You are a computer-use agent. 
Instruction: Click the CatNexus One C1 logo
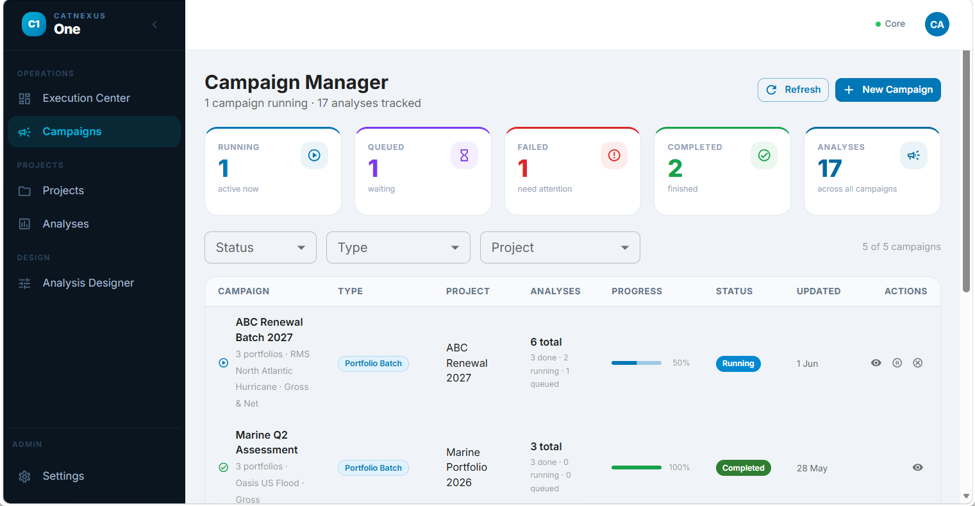tap(34, 24)
